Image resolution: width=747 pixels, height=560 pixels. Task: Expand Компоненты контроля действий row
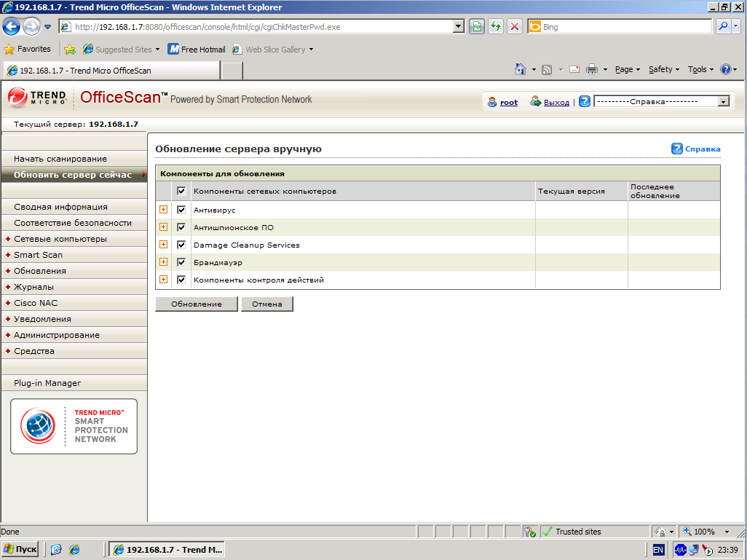click(x=163, y=280)
